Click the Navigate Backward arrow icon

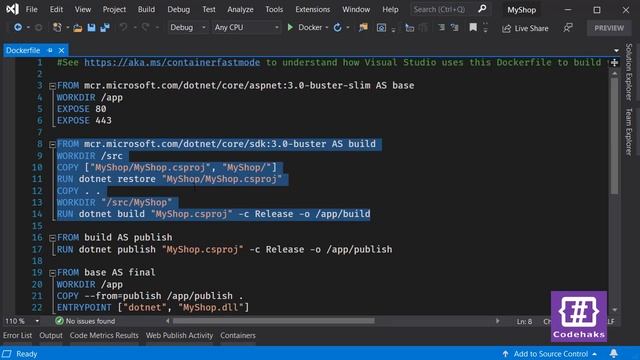coord(18,27)
